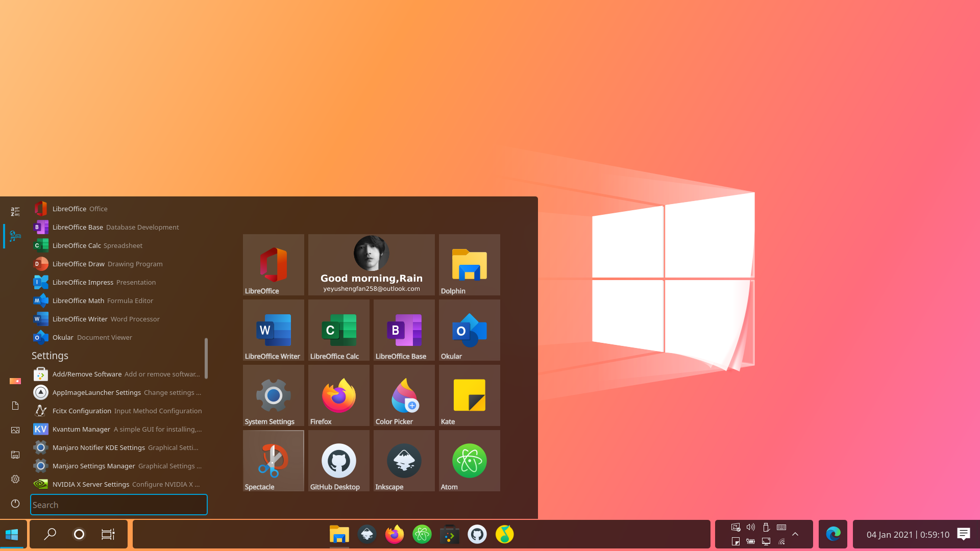Viewport: 980px width, 551px height.
Task: Open LibreOffice Writer tile
Action: (274, 330)
